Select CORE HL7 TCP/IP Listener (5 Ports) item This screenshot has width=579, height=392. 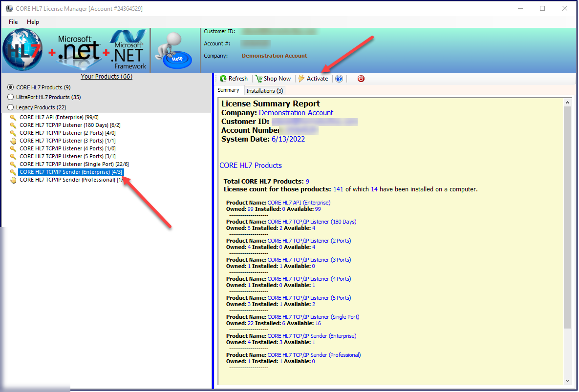tap(67, 156)
